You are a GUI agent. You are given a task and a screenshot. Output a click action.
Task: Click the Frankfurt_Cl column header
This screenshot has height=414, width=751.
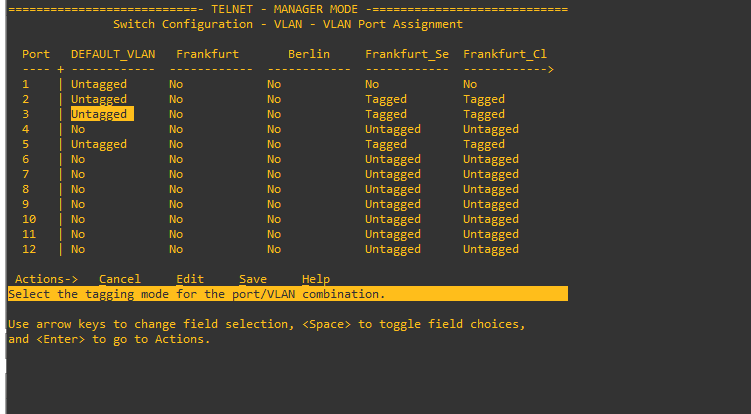tap(505, 53)
